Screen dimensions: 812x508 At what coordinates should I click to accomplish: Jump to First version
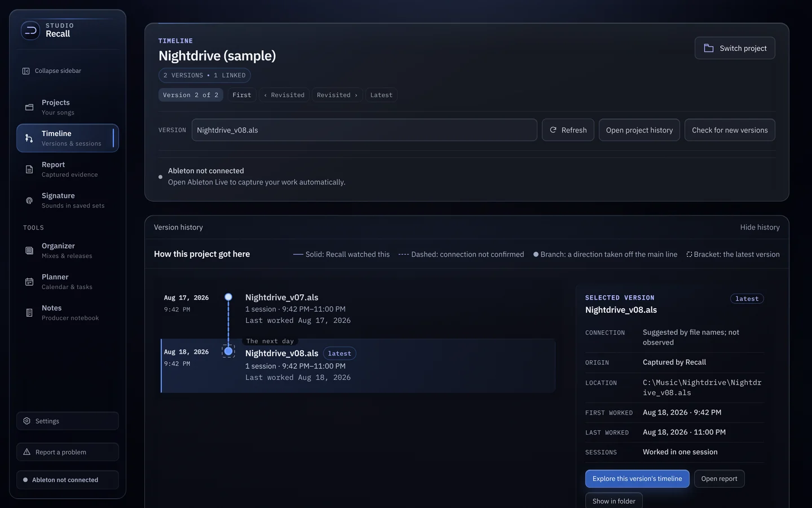pyautogui.click(x=242, y=95)
